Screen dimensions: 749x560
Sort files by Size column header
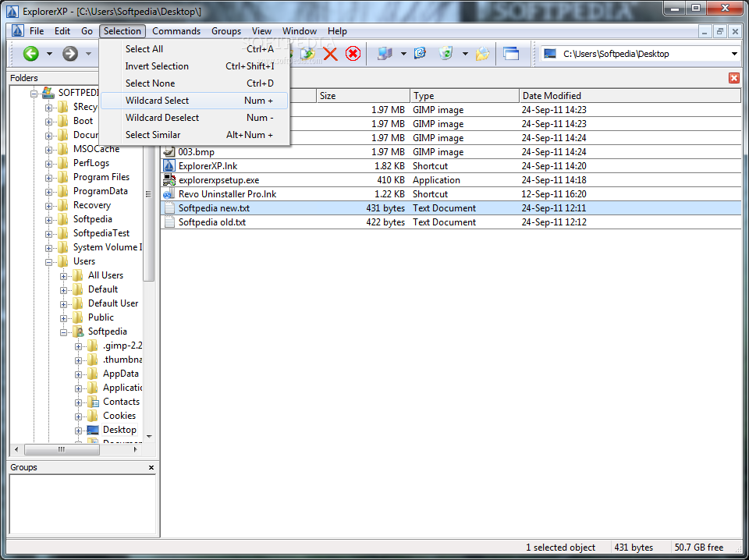(363, 96)
